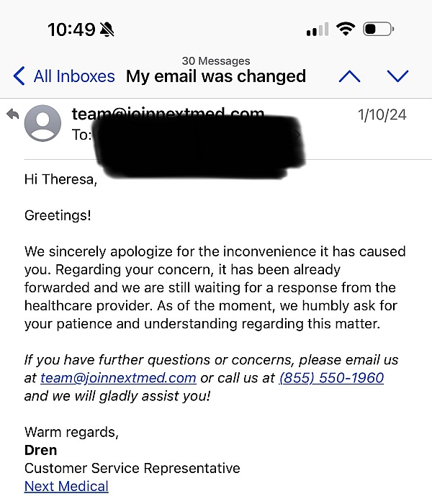Go back to All Inboxes
Screen dimensions: 432x504
[73, 76]
